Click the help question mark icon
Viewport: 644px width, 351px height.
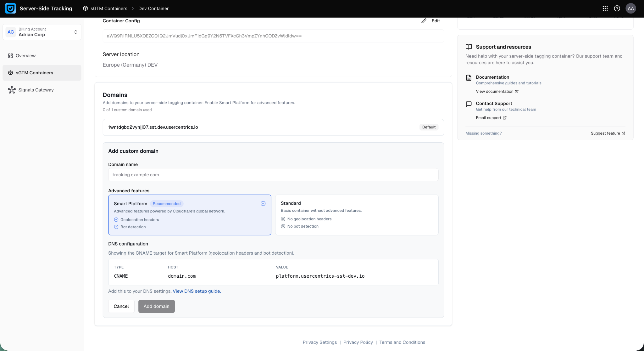click(617, 8)
